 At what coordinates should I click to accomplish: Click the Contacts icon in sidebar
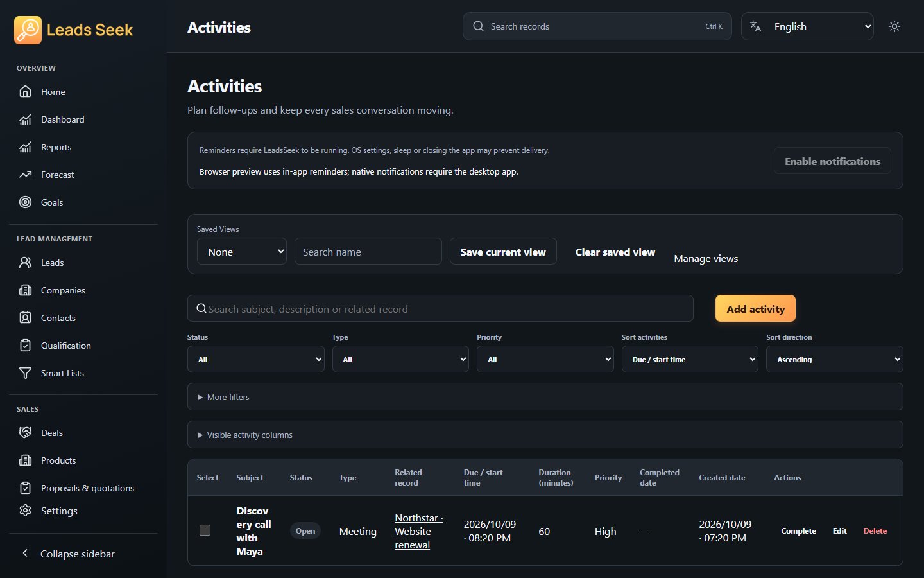[25, 318]
